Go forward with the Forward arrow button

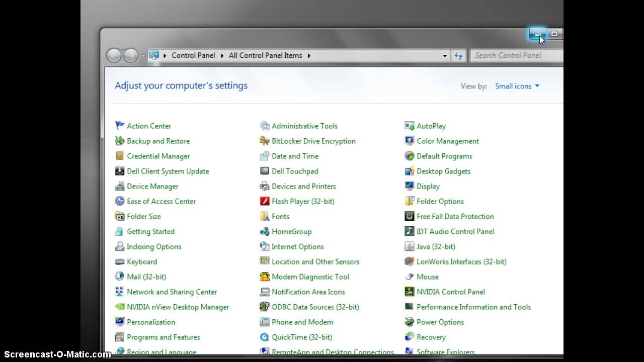tap(131, 55)
